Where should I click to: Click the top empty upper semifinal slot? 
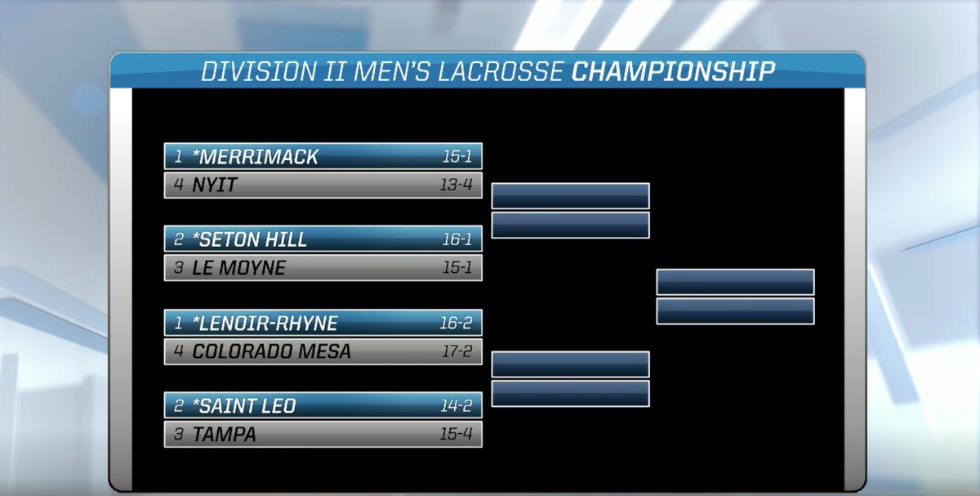coord(570,196)
